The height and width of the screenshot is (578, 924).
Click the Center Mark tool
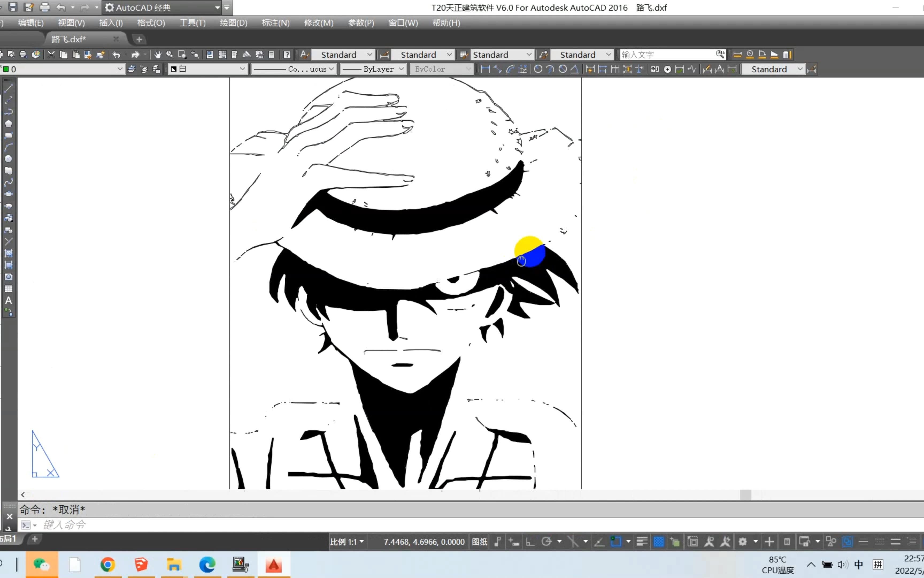(x=667, y=69)
